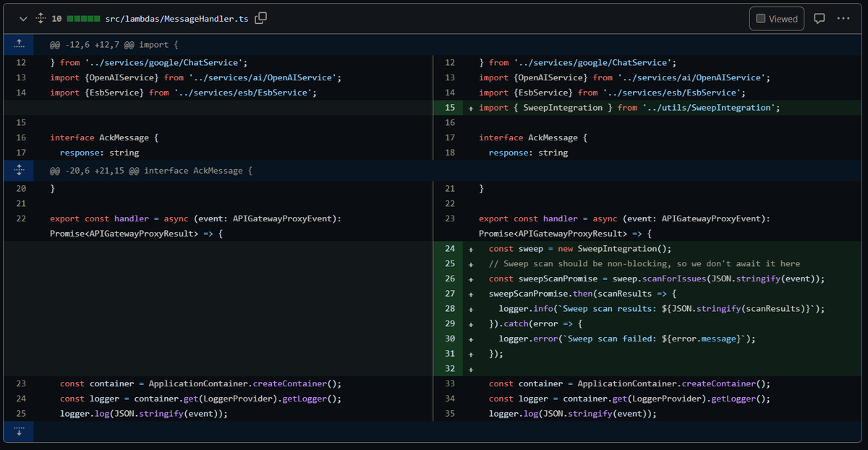This screenshot has width=868, height=450.
Task: Click the changed lines count '10'
Action: click(x=56, y=19)
